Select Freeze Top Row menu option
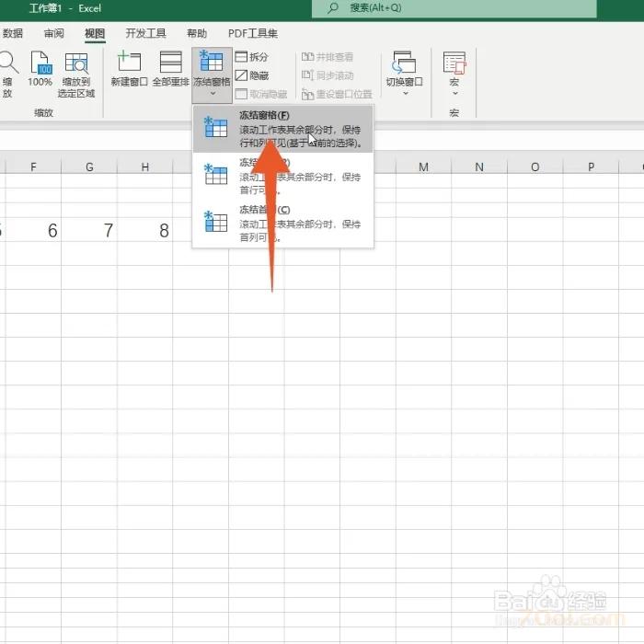 coord(283,176)
